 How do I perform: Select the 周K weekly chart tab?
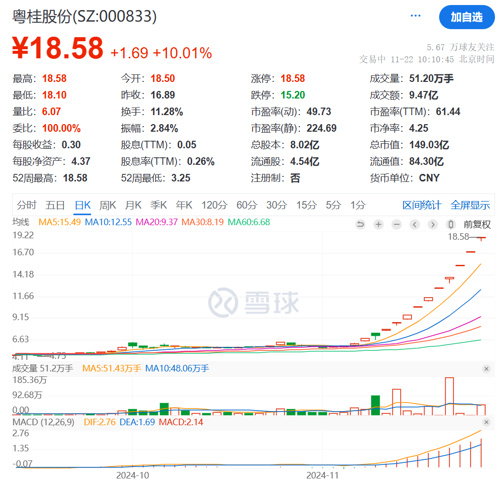[107, 205]
